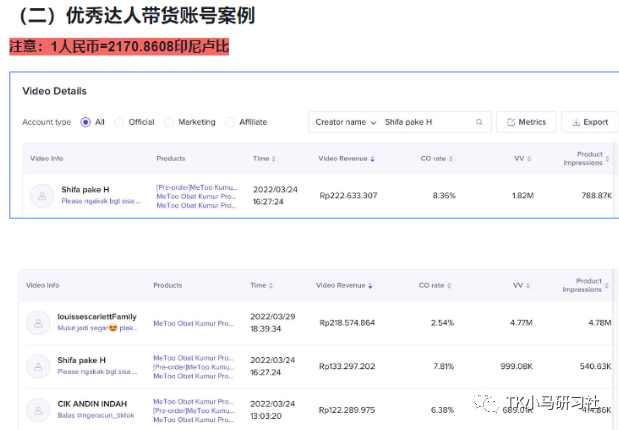The width and height of the screenshot is (619, 430).
Task: Open the Metrics button
Action: click(526, 122)
